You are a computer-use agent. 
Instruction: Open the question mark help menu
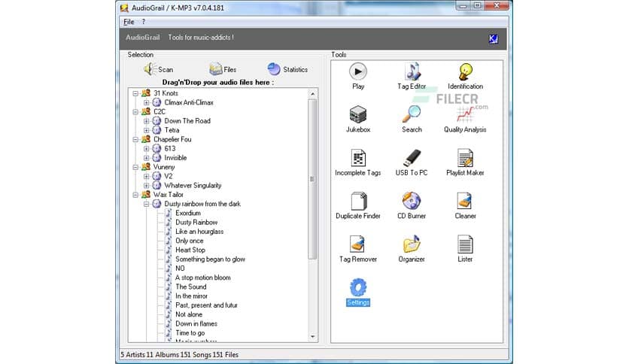(143, 22)
